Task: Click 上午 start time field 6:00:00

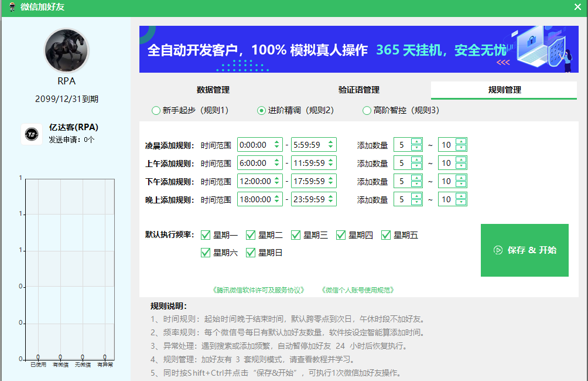Action: (259, 163)
